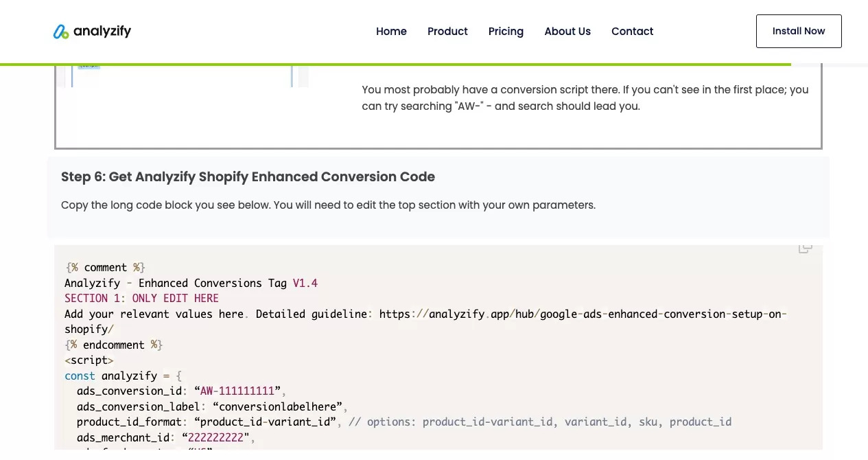Screen dimensions: 868x460
Task: Click the screenshot thumbnail above Step 6
Action: tap(182, 76)
